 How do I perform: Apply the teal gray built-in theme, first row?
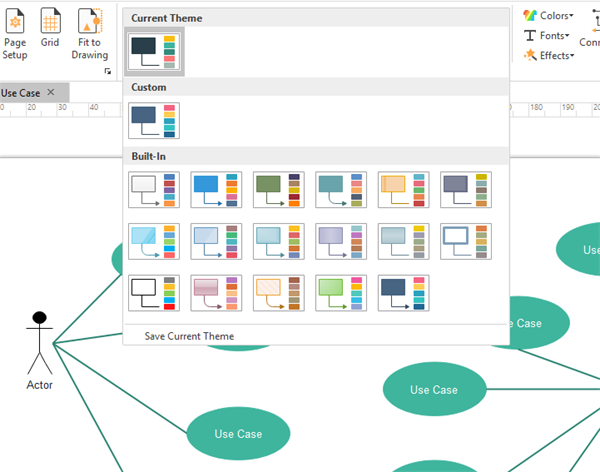click(341, 190)
